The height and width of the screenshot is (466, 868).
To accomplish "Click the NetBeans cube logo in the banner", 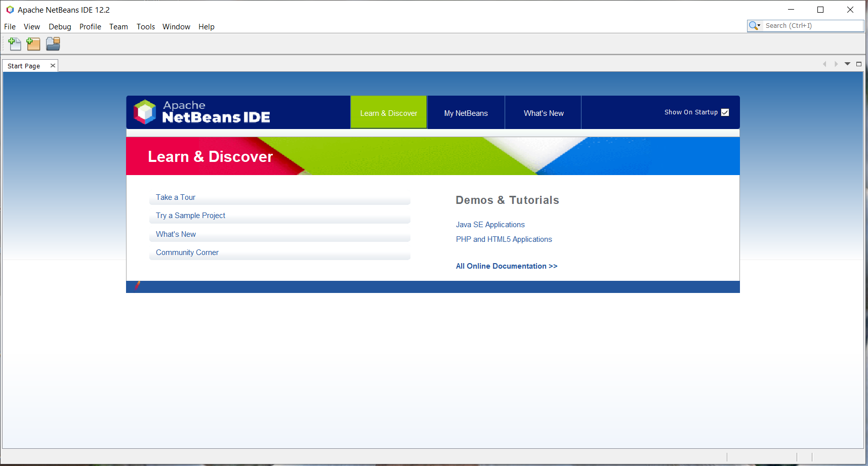I will point(145,112).
